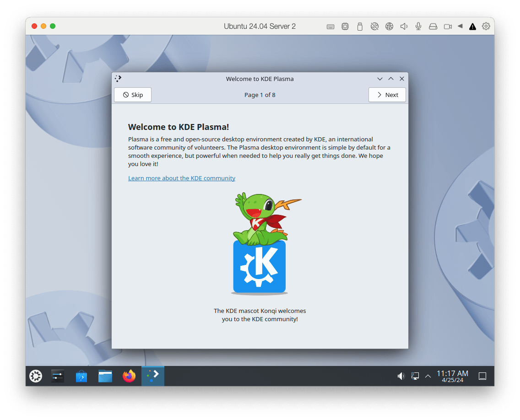Open Discover software center from taskbar
Viewport: 520px width, 420px height.
[81, 376]
